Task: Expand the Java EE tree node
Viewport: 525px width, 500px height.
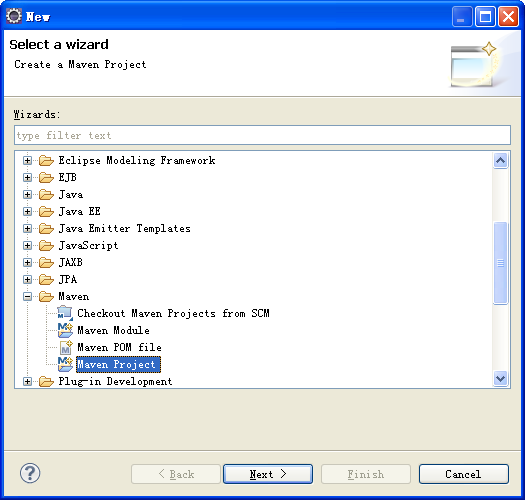Action: (x=27, y=212)
